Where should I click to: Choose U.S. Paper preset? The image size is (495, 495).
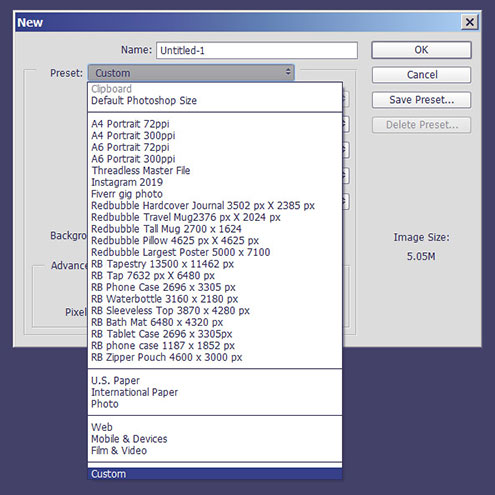(x=215, y=380)
